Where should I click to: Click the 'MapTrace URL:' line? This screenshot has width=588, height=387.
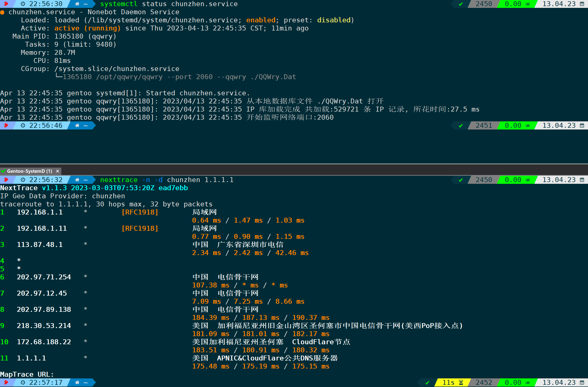(x=27, y=374)
